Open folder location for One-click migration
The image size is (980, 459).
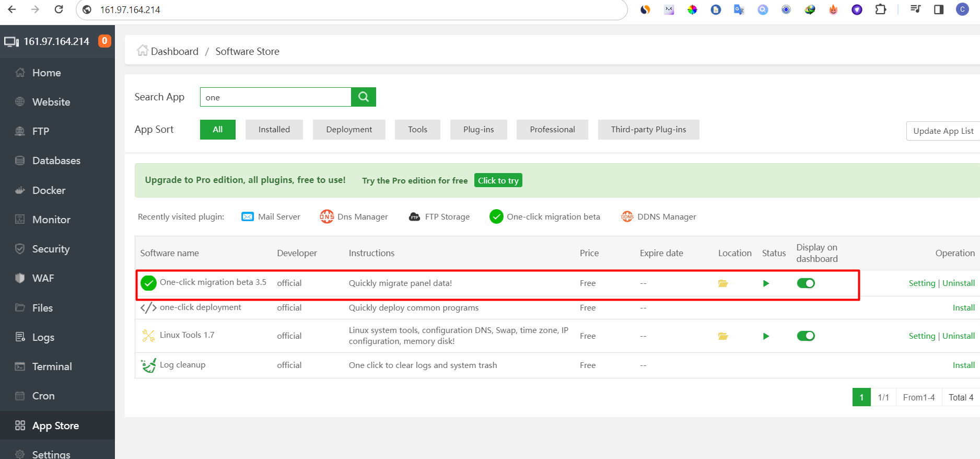[723, 283]
